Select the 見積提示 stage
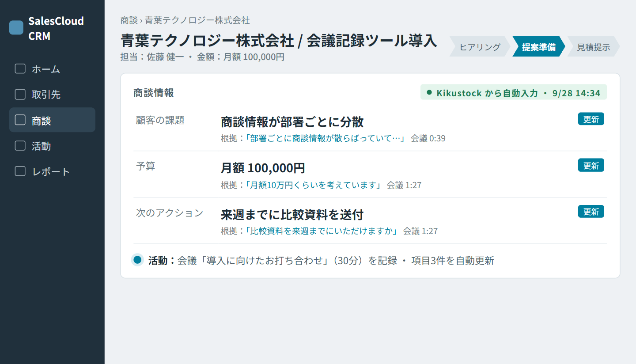This screenshot has width=636, height=364. point(594,47)
